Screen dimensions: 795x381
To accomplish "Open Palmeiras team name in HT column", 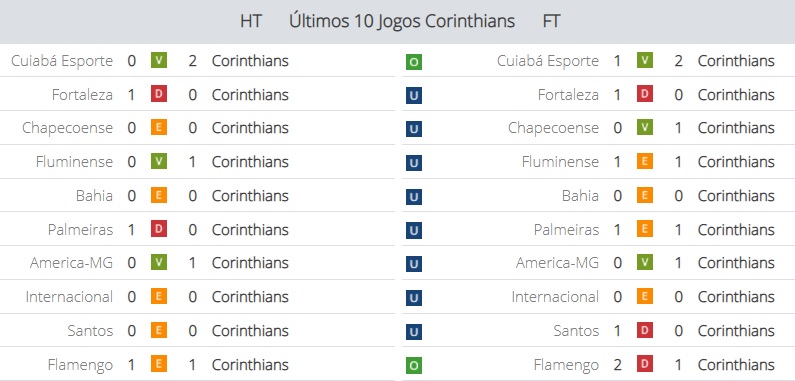I will [81, 229].
